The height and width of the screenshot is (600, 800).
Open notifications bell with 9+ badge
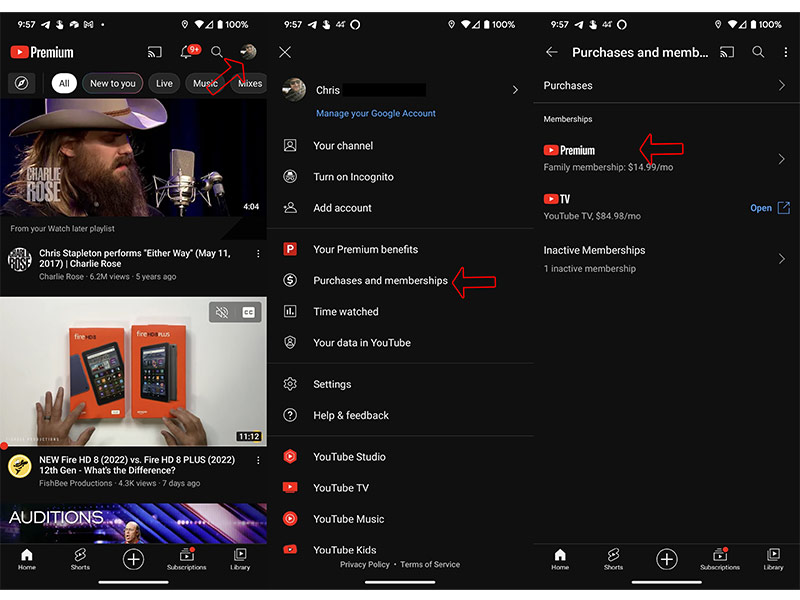(x=190, y=51)
